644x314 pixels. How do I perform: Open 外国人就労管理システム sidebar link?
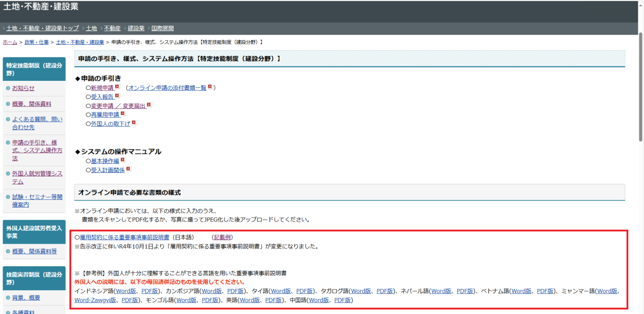point(37,177)
